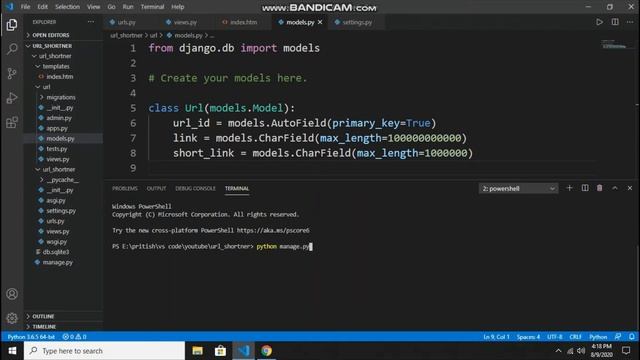Viewport: 640px width, 360px height.
Task: Click Ln 9, Col 1 status item
Action: (x=496, y=337)
